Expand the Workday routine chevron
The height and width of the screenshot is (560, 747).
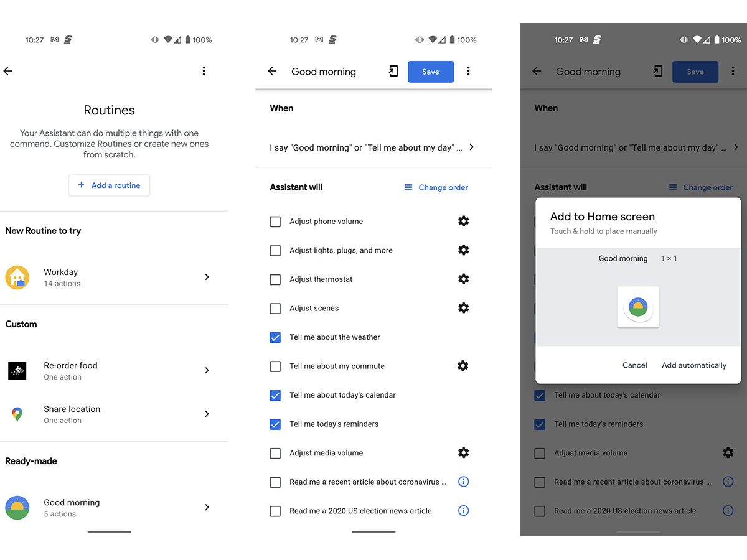pyautogui.click(x=207, y=277)
